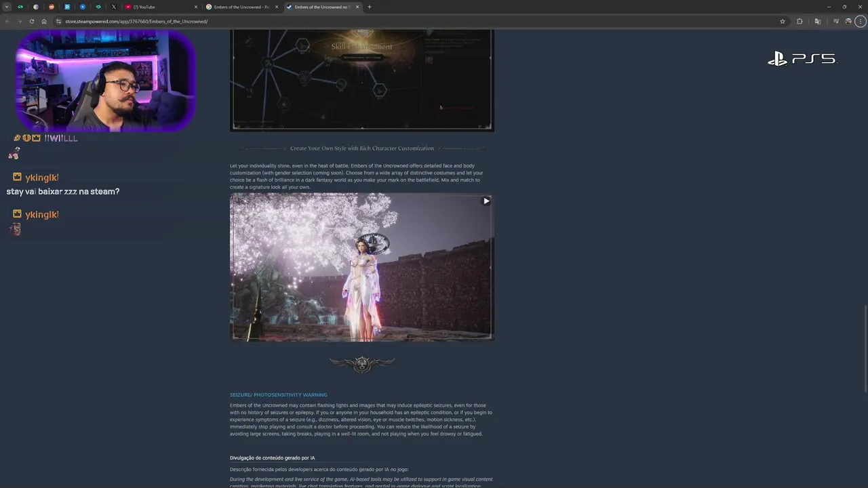Switch to the pinned teal arrows tab

[x=98, y=7]
